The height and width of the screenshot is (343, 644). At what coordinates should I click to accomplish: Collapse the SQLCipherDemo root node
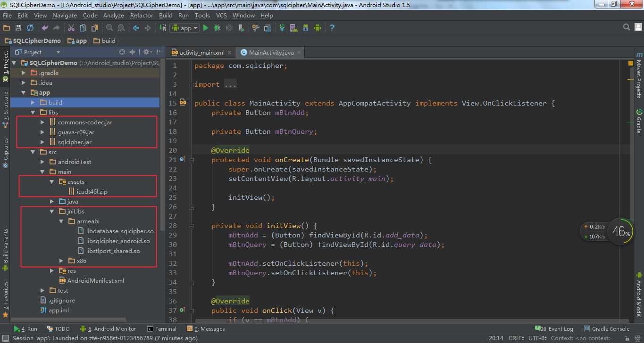14,63
